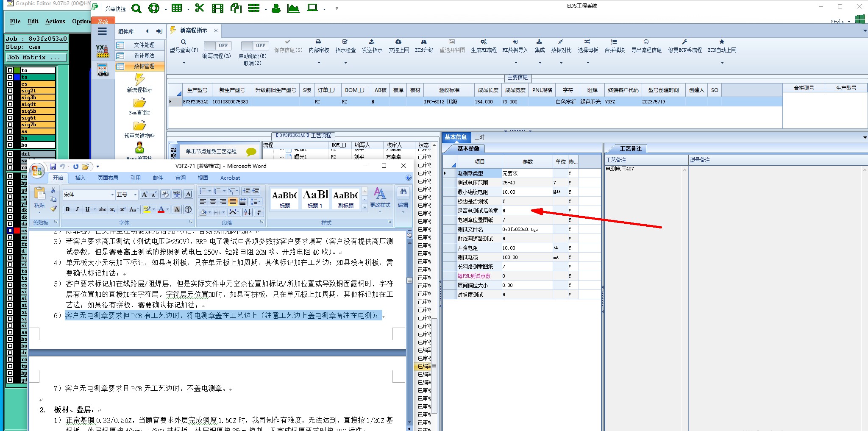Viewport: 868px width, 431px height.
Task: Open the 插入 tab in Word ribbon
Action: point(80,178)
